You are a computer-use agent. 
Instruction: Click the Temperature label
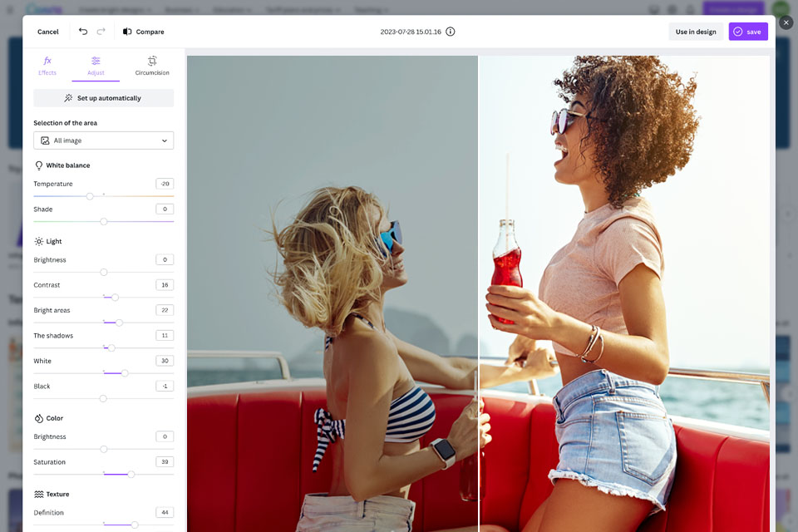53,184
